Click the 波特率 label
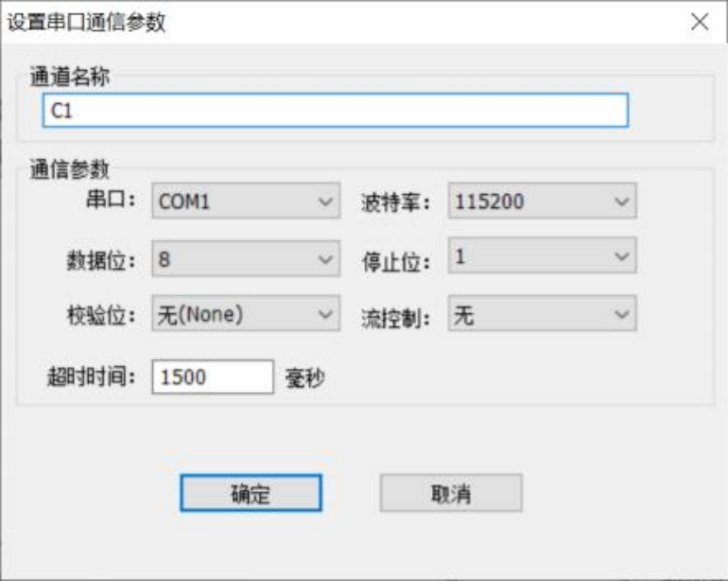The image size is (728, 581). pos(396,202)
